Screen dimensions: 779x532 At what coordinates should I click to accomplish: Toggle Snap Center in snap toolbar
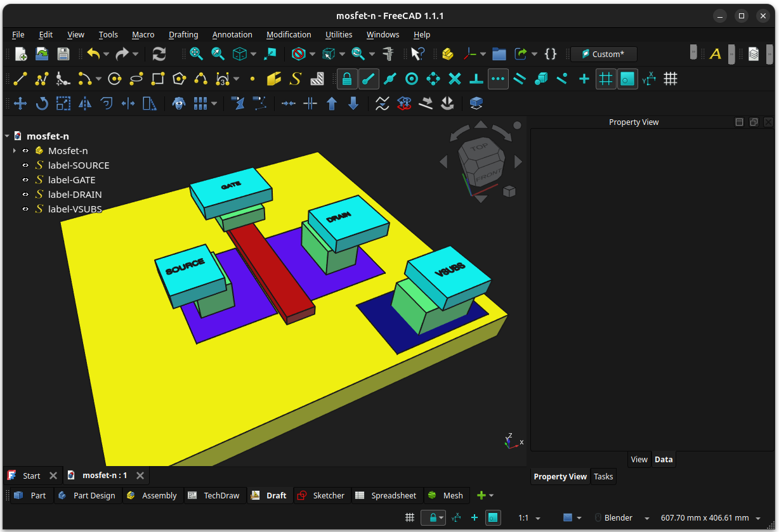pyautogui.click(x=412, y=79)
